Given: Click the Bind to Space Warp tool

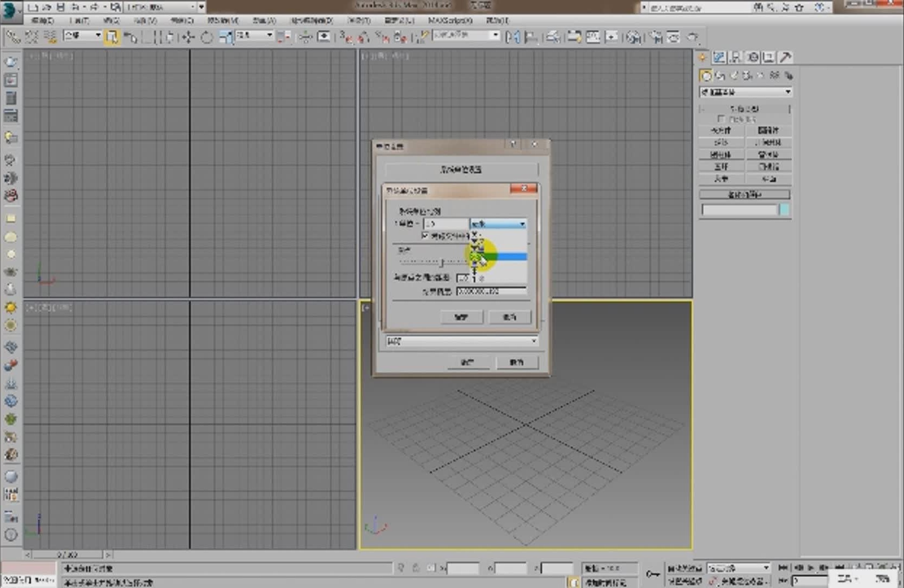Looking at the screenshot, I should pyautogui.click(x=50, y=37).
